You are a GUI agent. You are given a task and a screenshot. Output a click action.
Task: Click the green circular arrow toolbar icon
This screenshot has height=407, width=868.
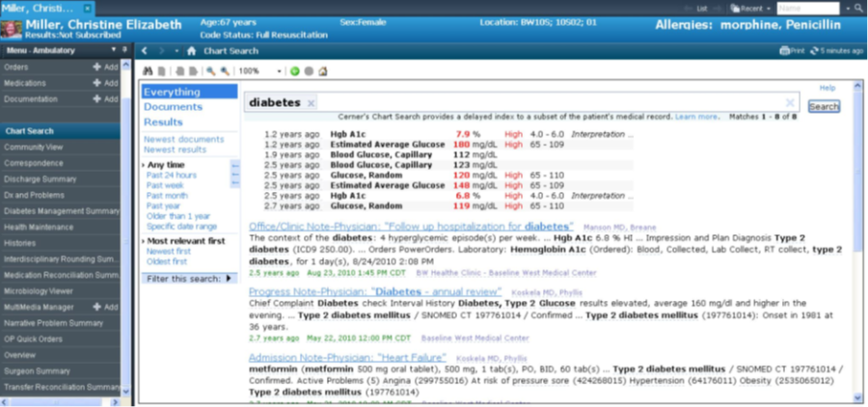pos(294,71)
